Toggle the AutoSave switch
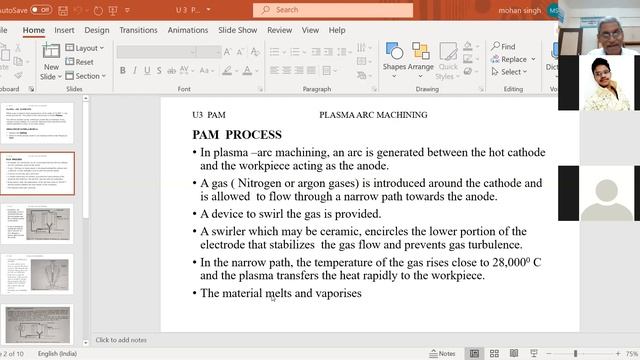Screen dimensions: 640x360 (41, 9)
